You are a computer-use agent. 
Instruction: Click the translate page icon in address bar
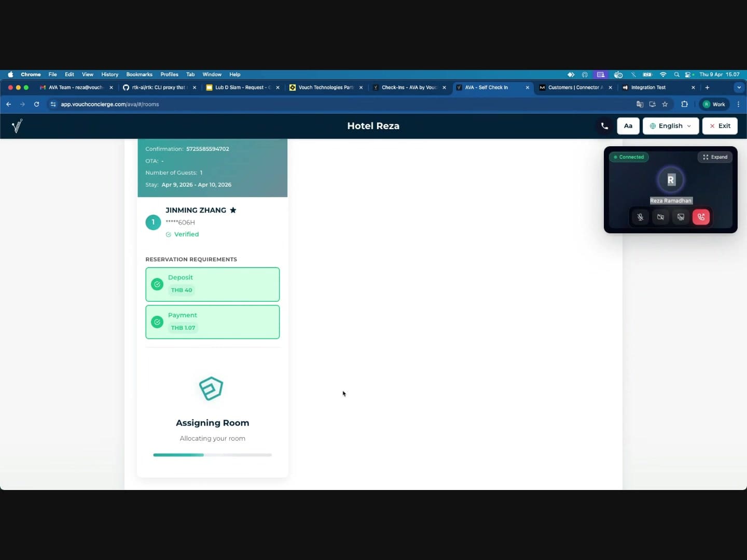[x=640, y=104]
